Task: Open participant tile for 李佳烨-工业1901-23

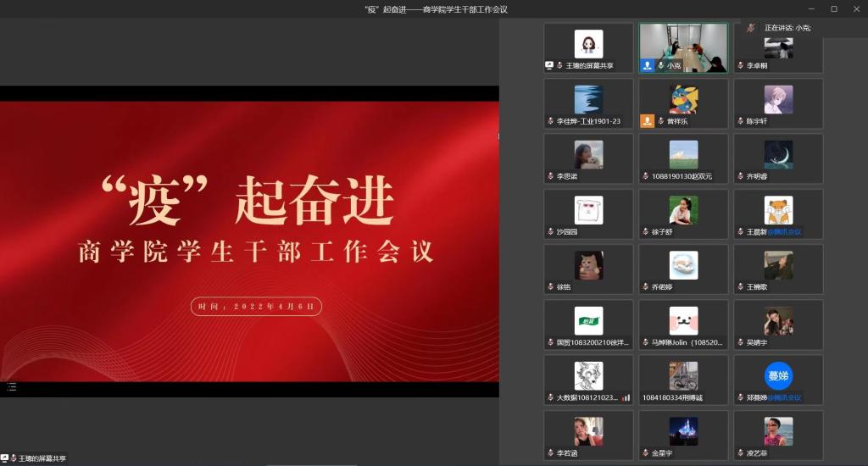Action: pos(588,103)
